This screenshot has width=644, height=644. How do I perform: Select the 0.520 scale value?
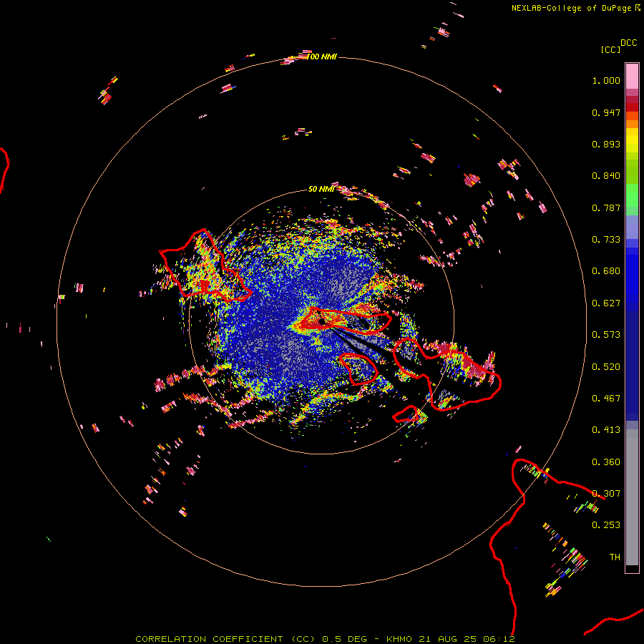pos(606,367)
